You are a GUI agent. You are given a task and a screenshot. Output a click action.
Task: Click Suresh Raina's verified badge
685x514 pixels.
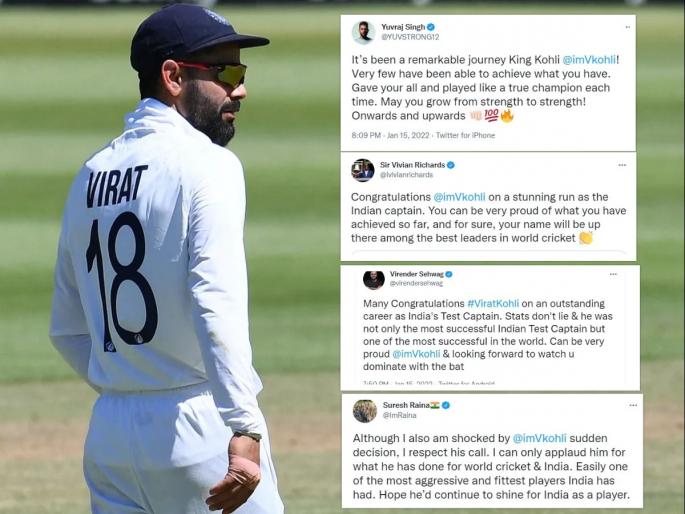pos(446,405)
